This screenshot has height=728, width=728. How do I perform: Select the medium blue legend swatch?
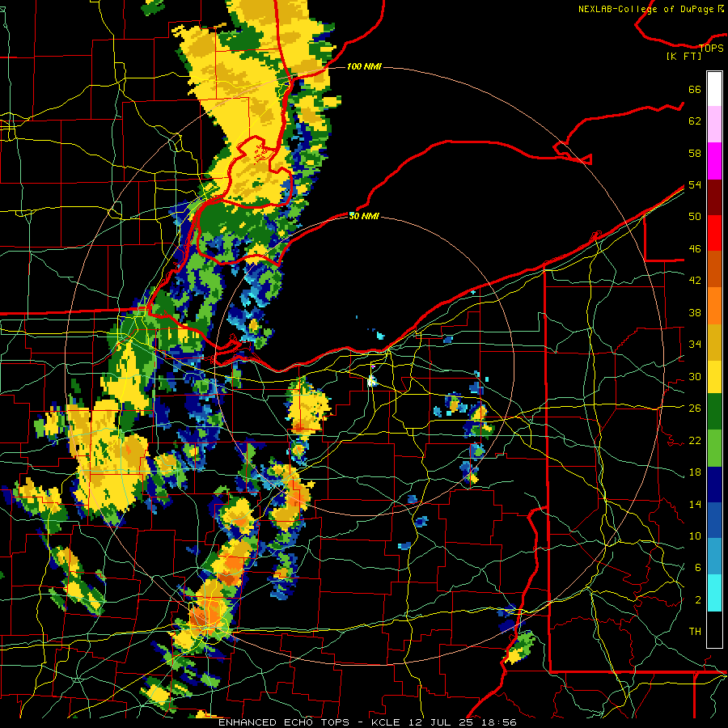click(714, 520)
